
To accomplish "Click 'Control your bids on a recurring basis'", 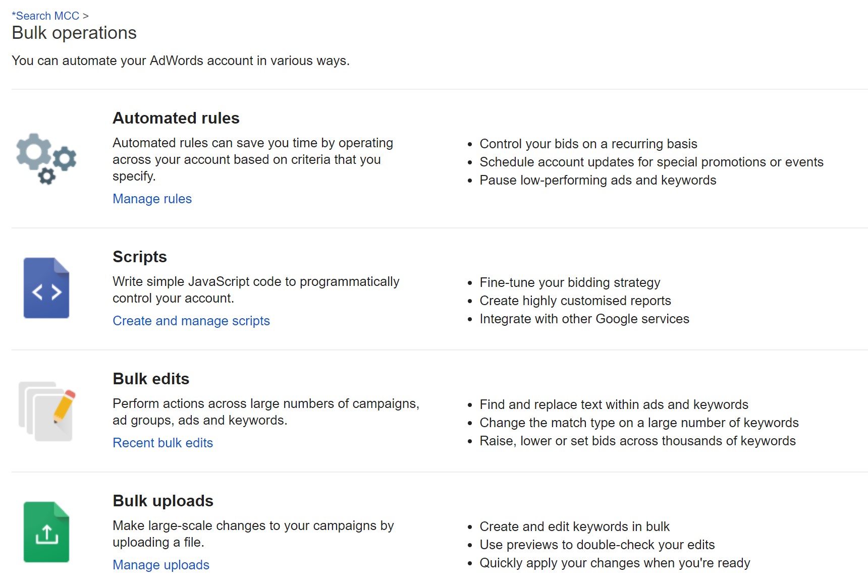I will point(588,144).
